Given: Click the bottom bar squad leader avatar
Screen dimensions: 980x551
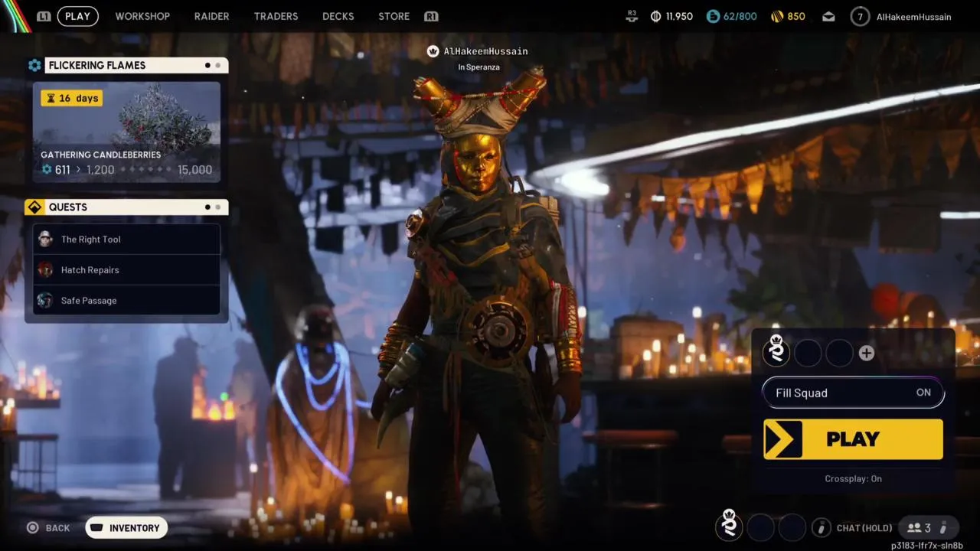Looking at the screenshot, I should point(729,525).
